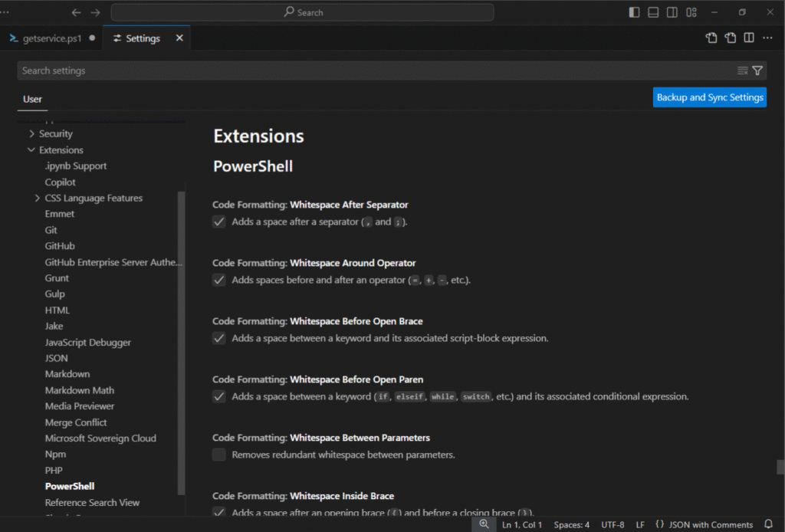Open the customize layout icon

coord(691,12)
